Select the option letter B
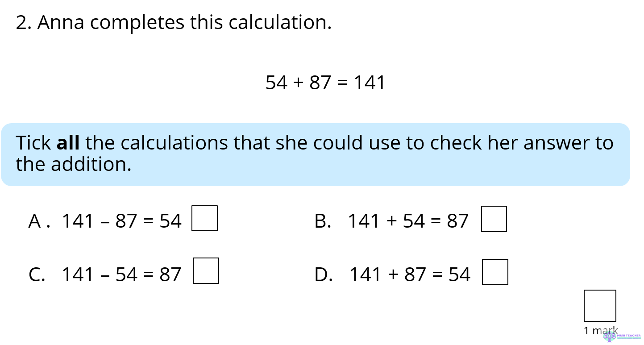The image size is (644, 345). click(322, 221)
